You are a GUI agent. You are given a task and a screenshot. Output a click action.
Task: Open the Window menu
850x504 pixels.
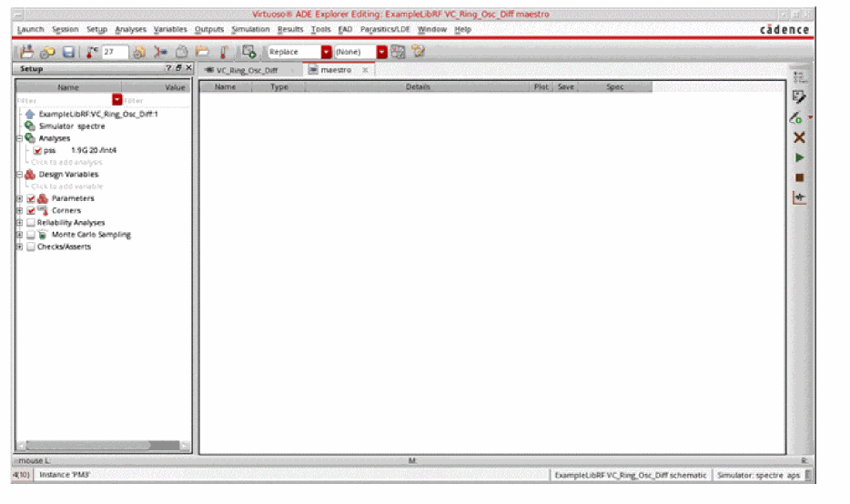pos(432,29)
